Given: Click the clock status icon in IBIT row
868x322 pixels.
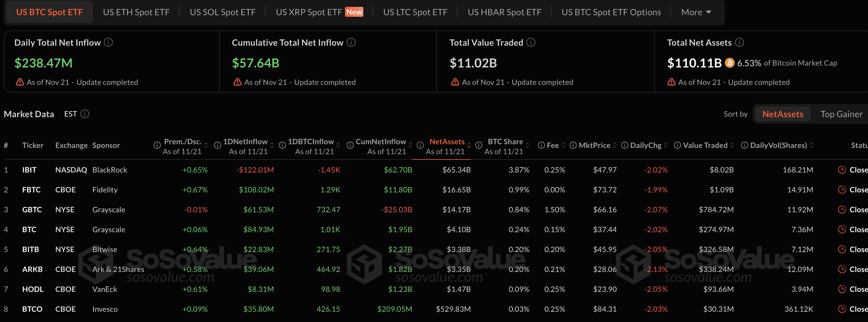Looking at the screenshot, I should tap(842, 170).
